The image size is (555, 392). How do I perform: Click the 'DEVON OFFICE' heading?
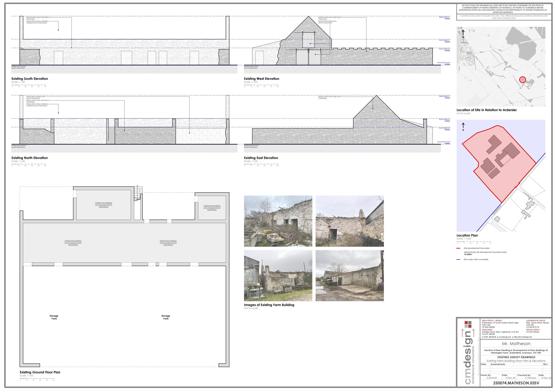tap(533, 330)
